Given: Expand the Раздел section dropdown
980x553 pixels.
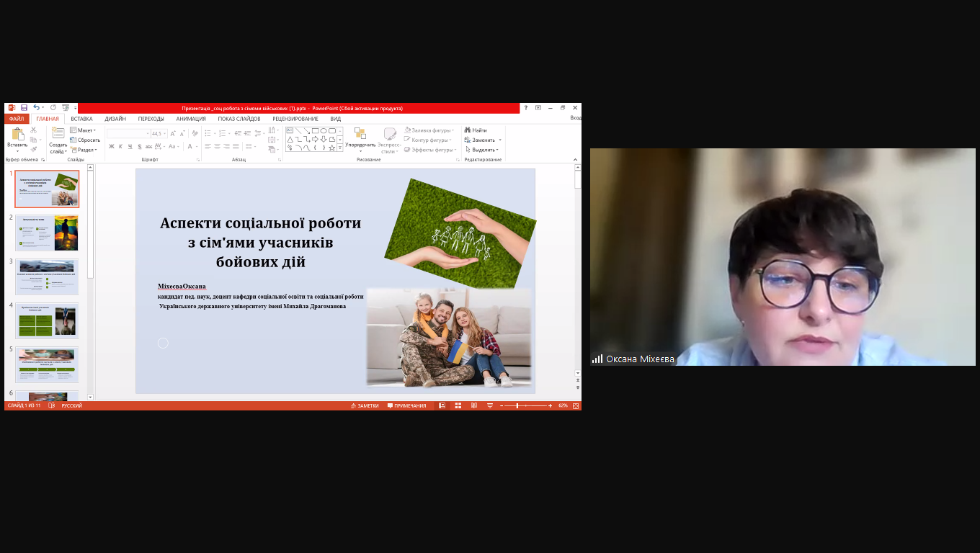Looking at the screenshot, I should [84, 150].
